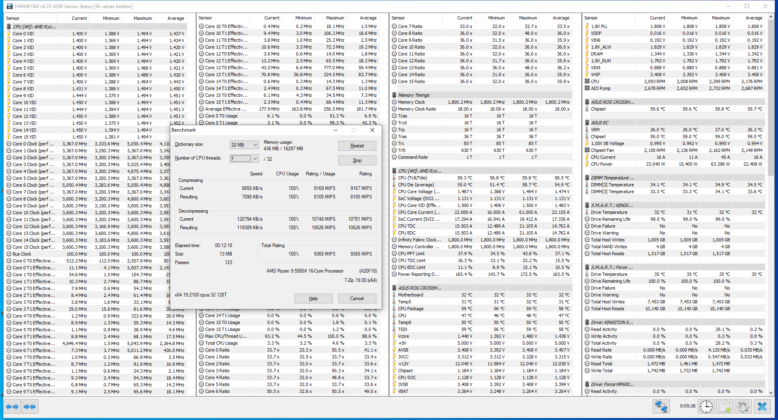The image size is (778, 420).
Task: Click the icon beside Bus Clock row
Action: [8, 254]
